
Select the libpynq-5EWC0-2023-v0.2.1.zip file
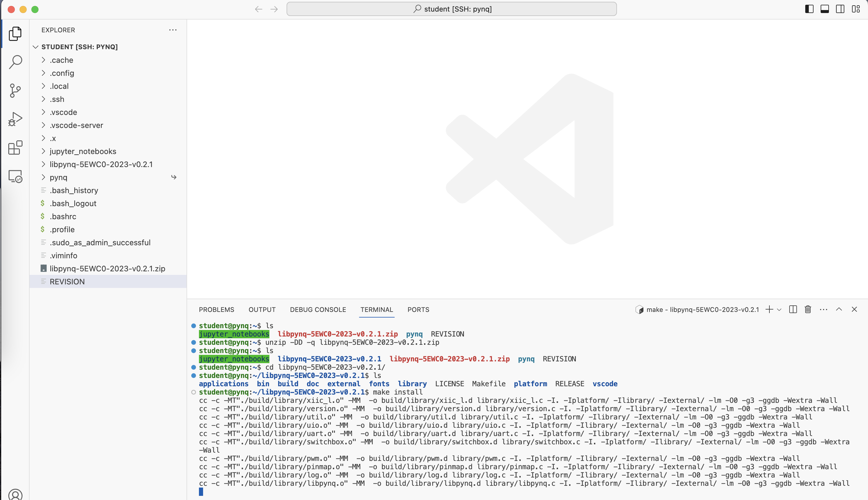click(x=108, y=269)
